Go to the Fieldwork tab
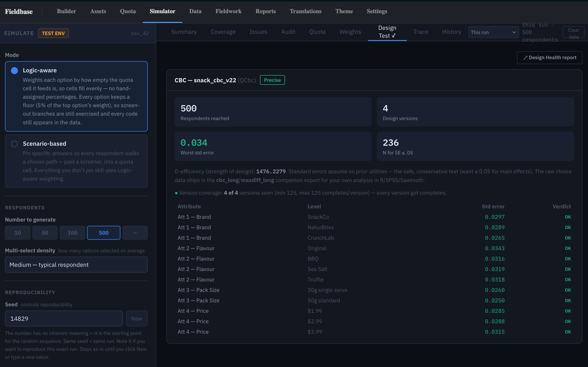Screen dimensions: 588x367 tap(228, 11)
